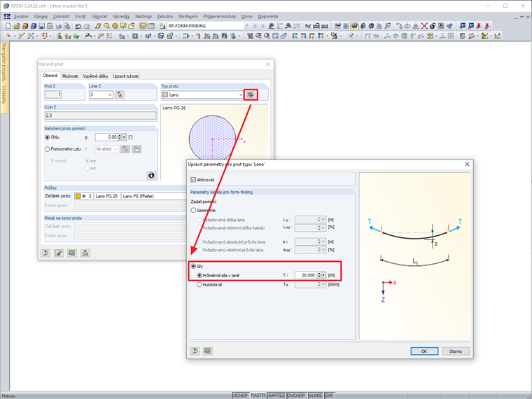Image resolution: width=532 pixels, height=399 pixels.
Task: Click the new line icon in second toolbar
Action: tap(22, 36)
